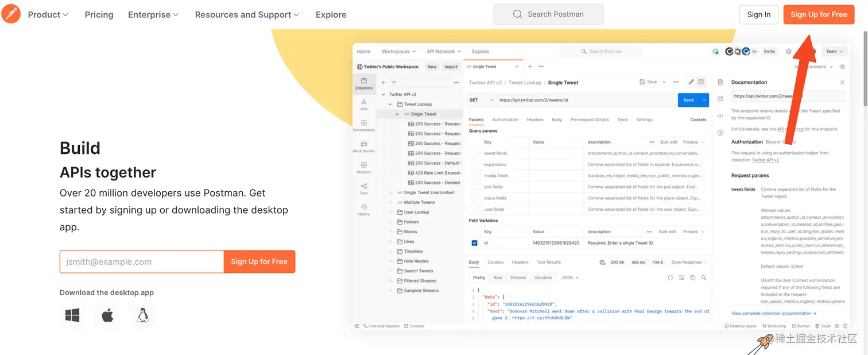The width and height of the screenshot is (868, 355).
Task: Click the pencil edit icon beside Save
Action: [691, 82]
